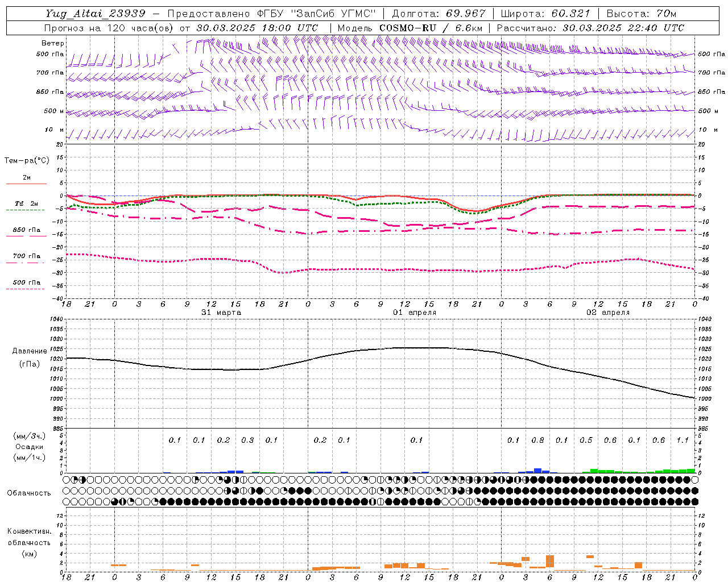Click the 0.3 precipitation value
This screenshot has height=582, width=728.
pyautogui.click(x=247, y=440)
